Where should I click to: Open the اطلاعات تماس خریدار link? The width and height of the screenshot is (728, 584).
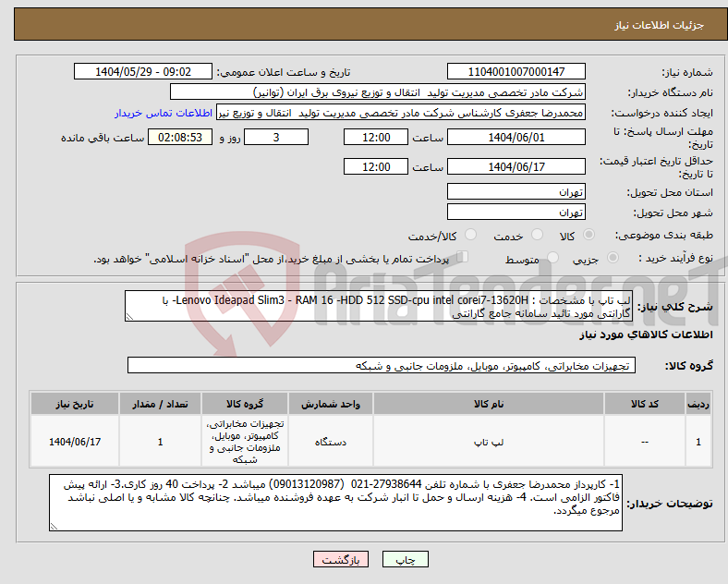[164, 113]
